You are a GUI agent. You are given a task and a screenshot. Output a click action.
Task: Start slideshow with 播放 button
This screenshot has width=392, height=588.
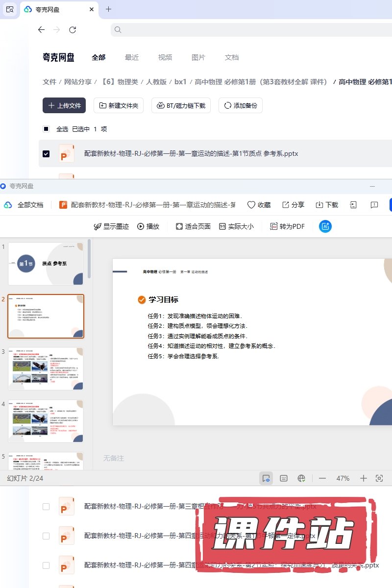(x=148, y=226)
